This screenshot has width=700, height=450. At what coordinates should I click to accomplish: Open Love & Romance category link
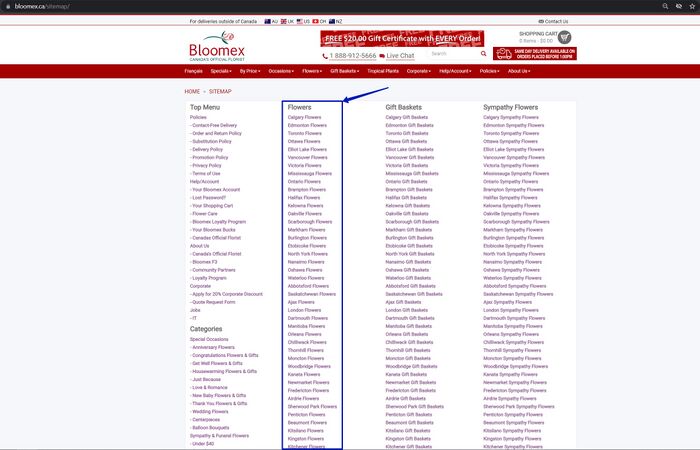(x=208, y=388)
